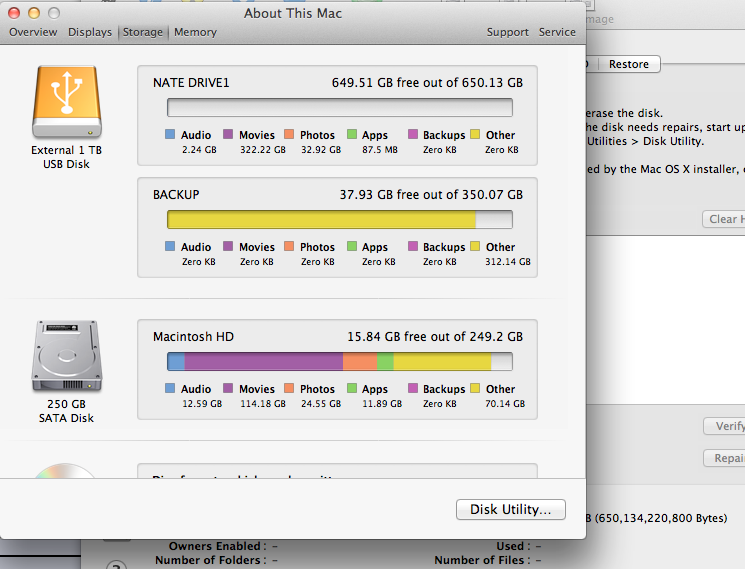Click the BACKUP storage usage bar
This screenshot has height=569, width=745.
click(x=340, y=219)
